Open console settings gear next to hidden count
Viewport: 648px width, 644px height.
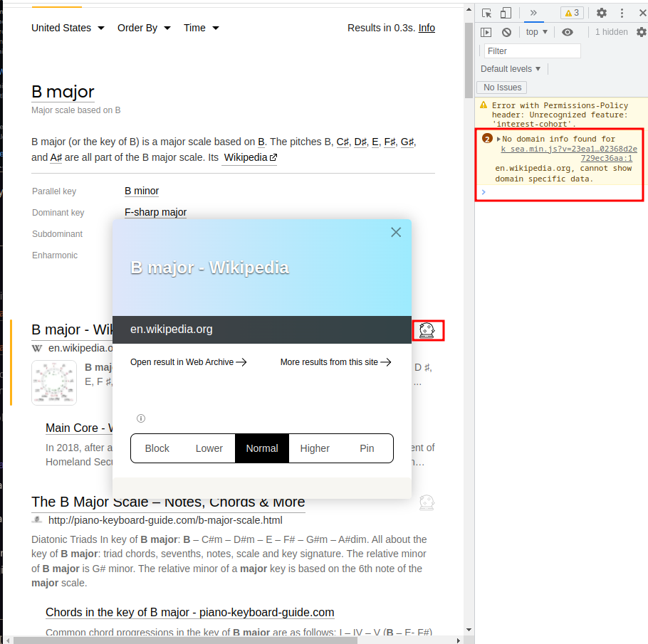point(641,32)
